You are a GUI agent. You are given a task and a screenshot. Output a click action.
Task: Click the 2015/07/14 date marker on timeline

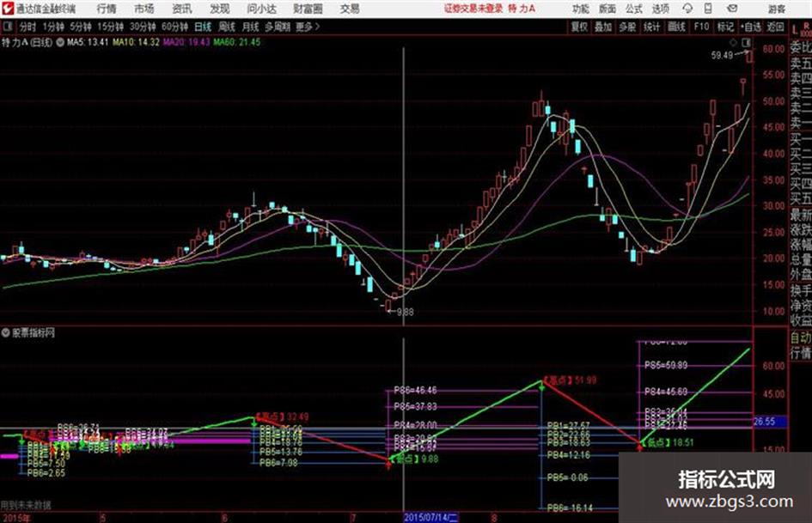[x=430, y=517]
